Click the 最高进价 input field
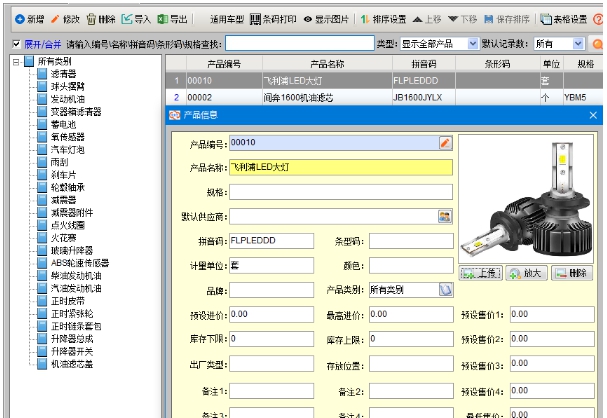Viewport: 607px width, 418px height. (411, 315)
